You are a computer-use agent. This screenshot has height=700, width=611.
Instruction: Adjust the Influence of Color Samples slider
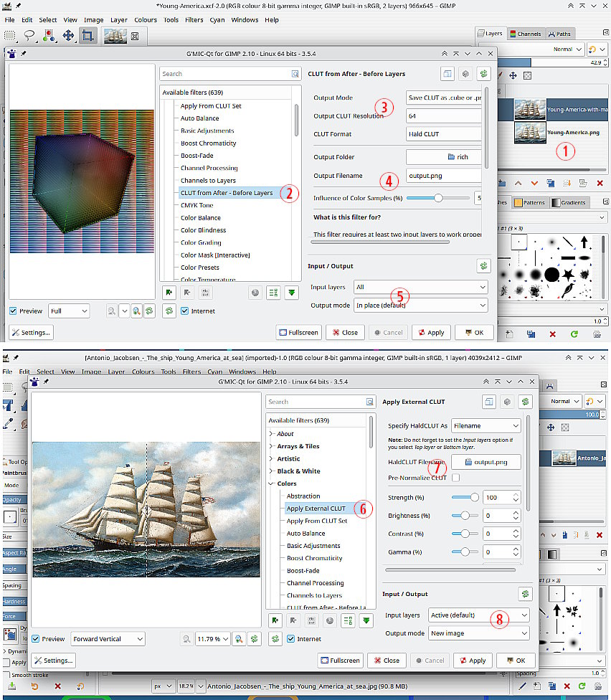point(437,198)
